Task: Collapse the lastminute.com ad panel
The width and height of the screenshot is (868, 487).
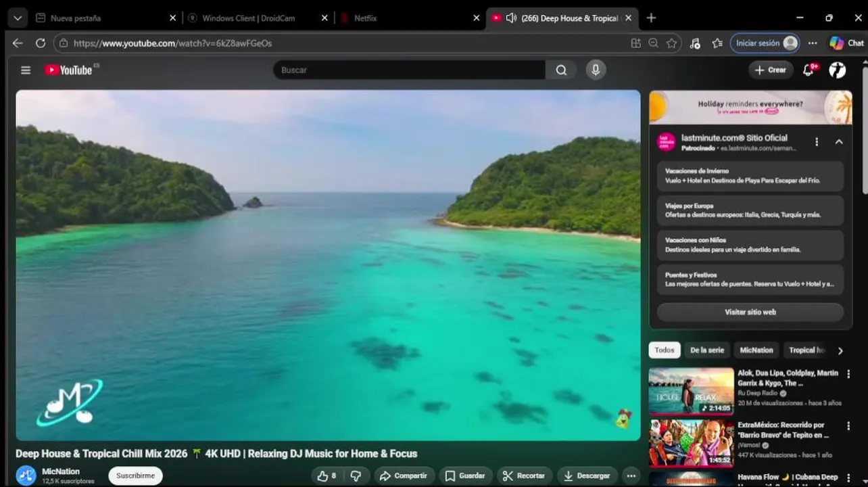Action: pos(839,142)
